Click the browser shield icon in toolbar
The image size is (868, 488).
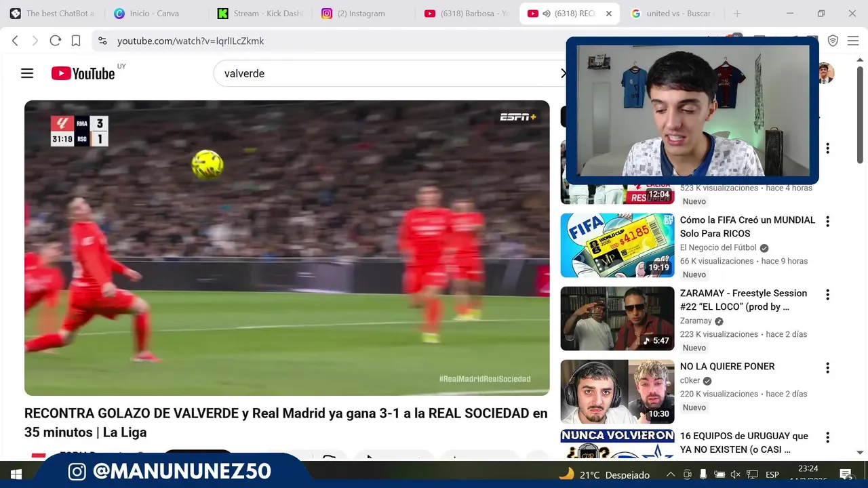tap(833, 41)
